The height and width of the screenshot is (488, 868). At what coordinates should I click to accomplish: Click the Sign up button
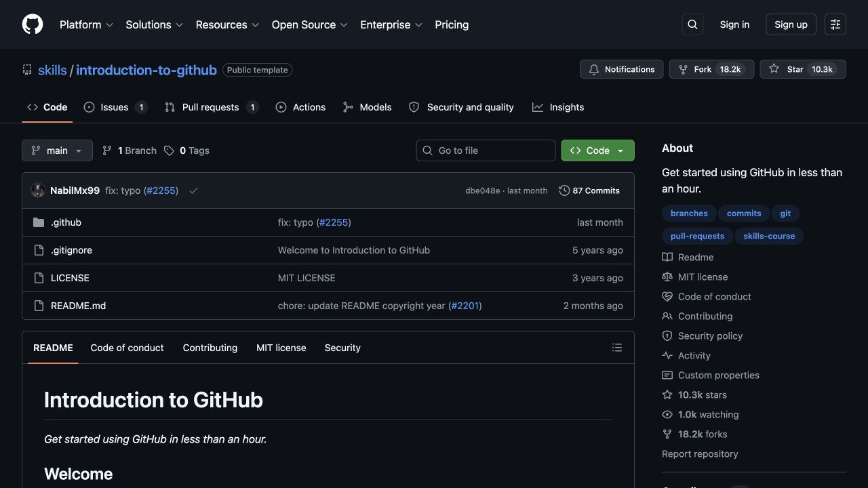click(x=791, y=24)
